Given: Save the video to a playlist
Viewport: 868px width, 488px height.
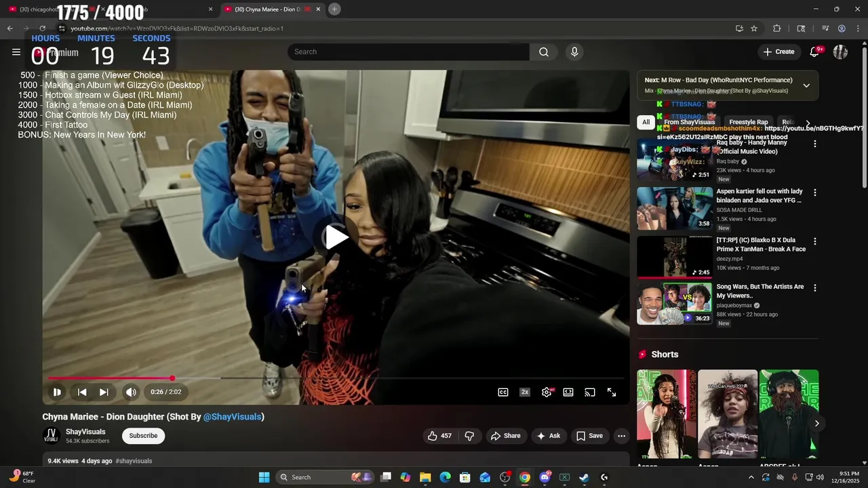Looking at the screenshot, I should [589, 436].
